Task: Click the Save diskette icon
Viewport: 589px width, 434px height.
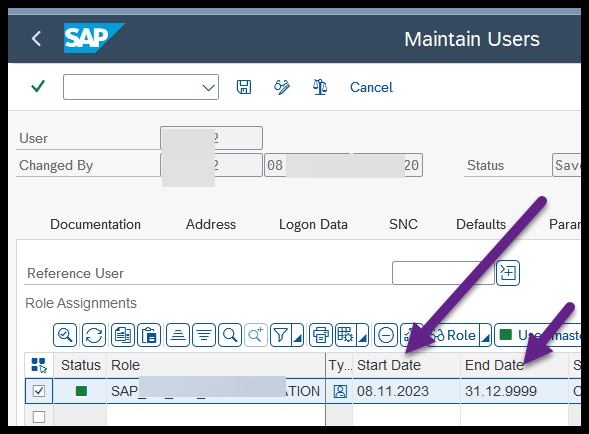Action: 244,87
